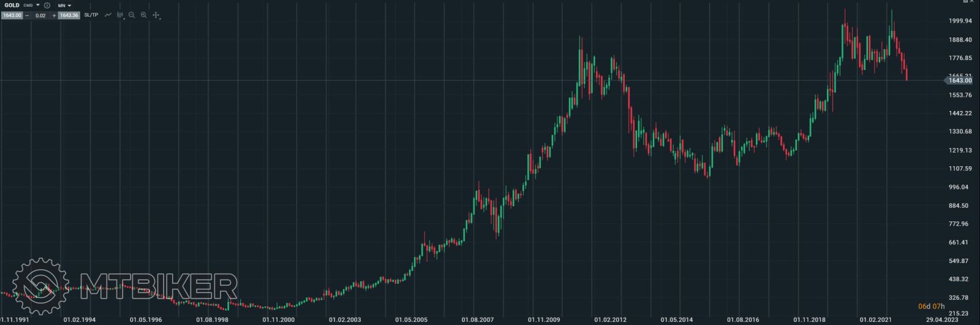Screen dimensions: 980x325
Task: Click the line chart type icon
Action: pos(108,15)
